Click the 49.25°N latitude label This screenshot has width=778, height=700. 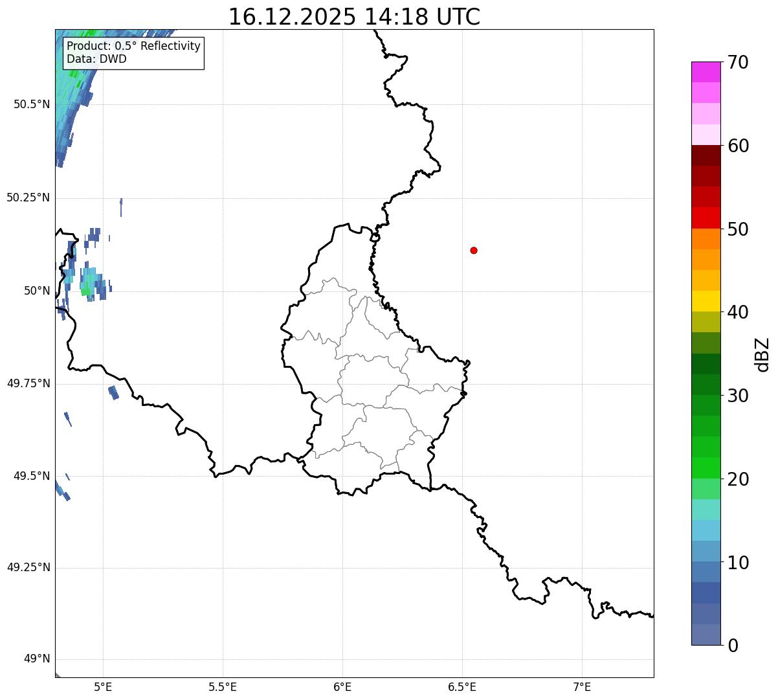[x=28, y=567]
